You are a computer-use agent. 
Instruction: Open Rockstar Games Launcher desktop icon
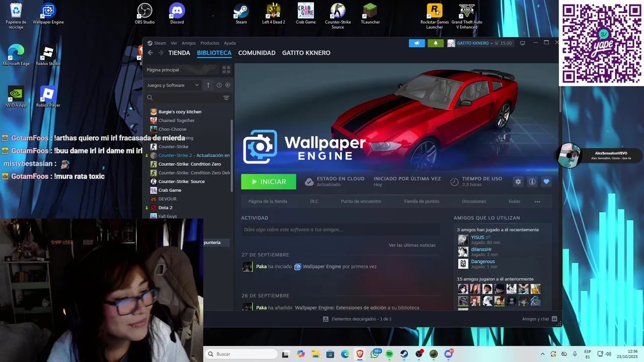coord(435,16)
